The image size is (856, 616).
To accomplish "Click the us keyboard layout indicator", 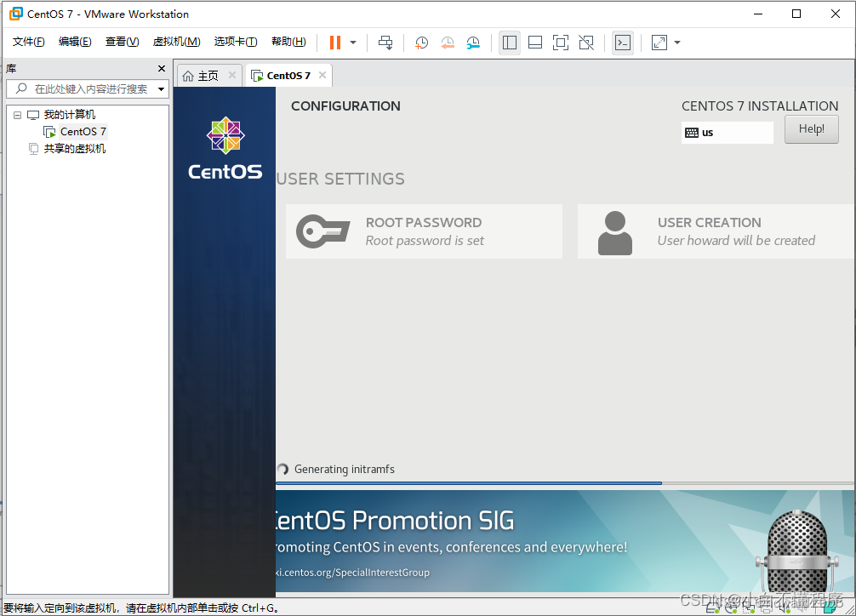I will [728, 133].
